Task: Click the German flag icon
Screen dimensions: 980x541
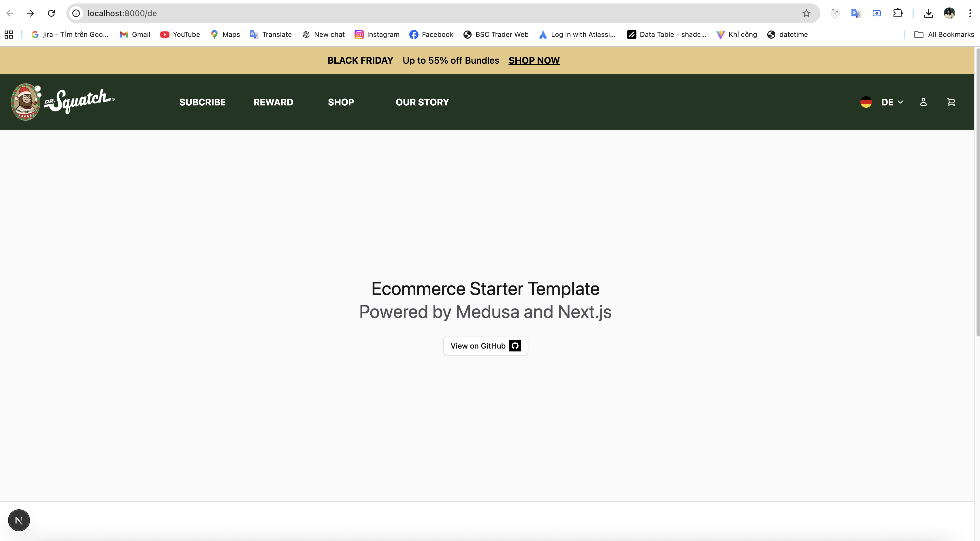Action: 866,102
